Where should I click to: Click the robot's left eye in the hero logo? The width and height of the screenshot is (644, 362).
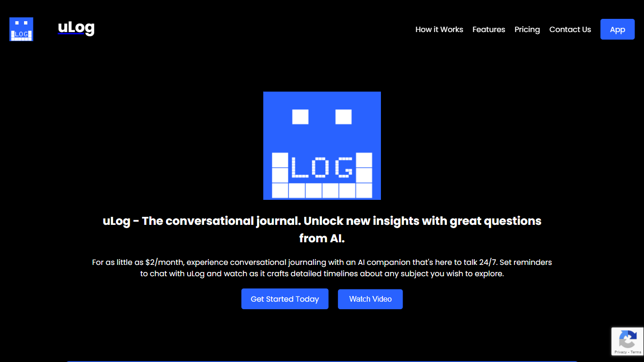(300, 116)
